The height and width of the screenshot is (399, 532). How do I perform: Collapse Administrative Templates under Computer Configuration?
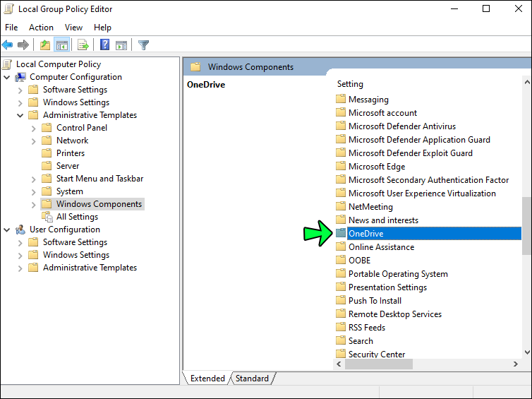click(20, 115)
